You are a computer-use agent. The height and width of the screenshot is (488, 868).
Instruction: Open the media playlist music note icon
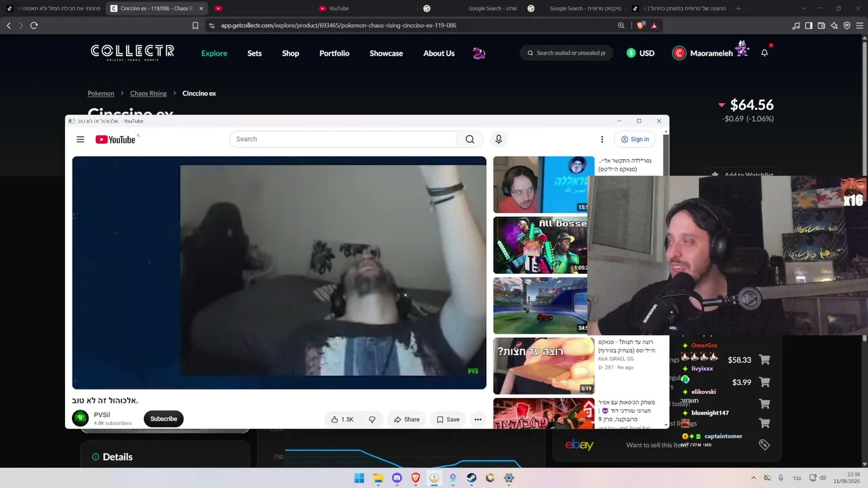[796, 26]
